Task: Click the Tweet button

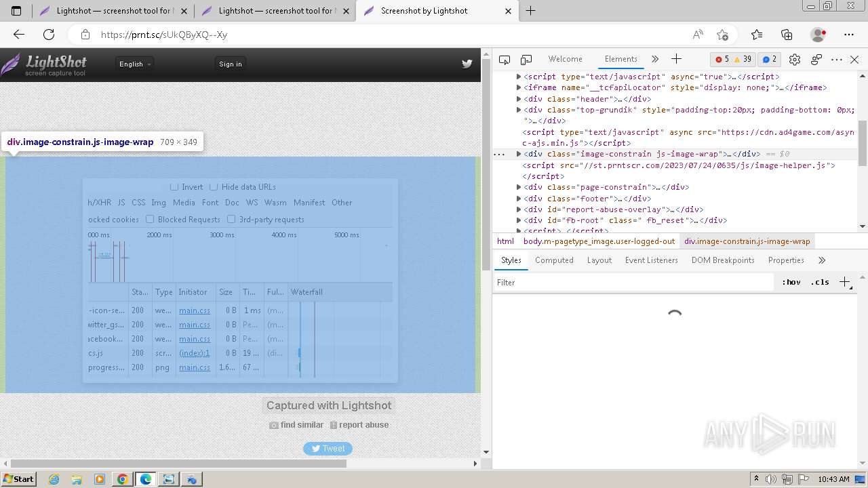Action: (328, 449)
